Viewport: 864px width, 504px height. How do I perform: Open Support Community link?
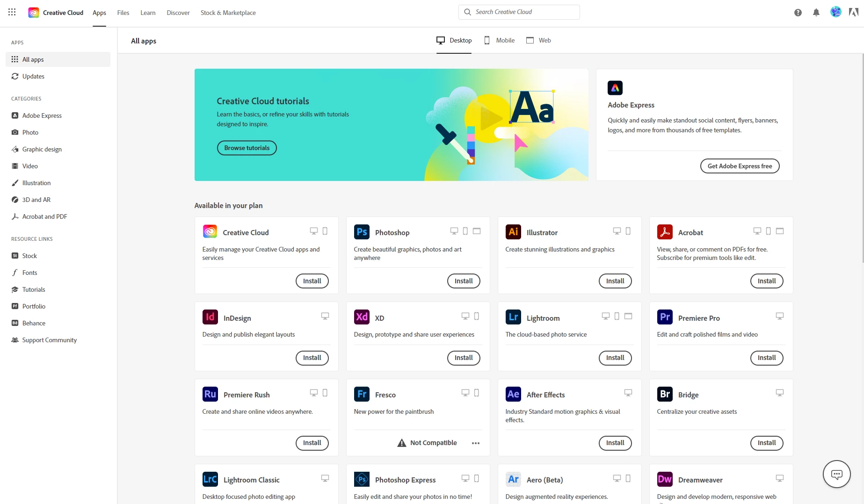(58, 340)
